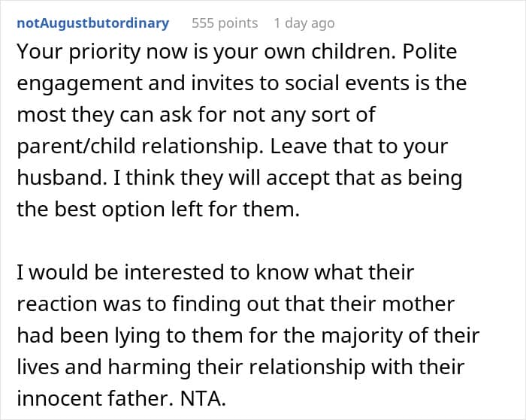Click the "1 day ago" timestamp

click(x=304, y=23)
